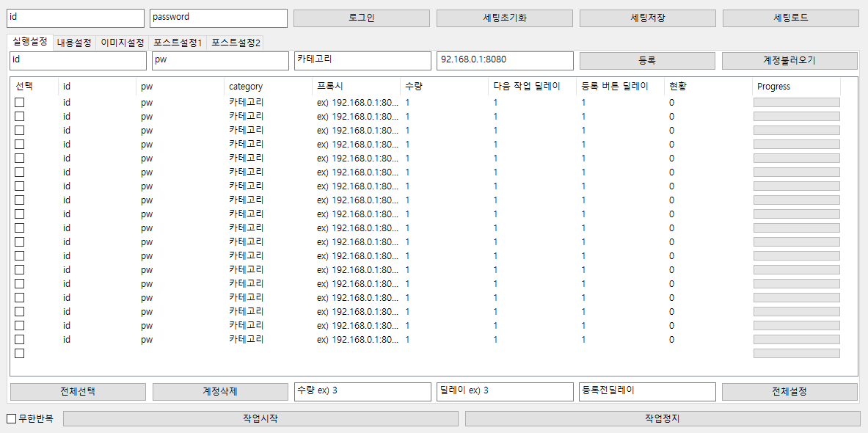Click the 계정불러오기 button

pyautogui.click(x=789, y=61)
